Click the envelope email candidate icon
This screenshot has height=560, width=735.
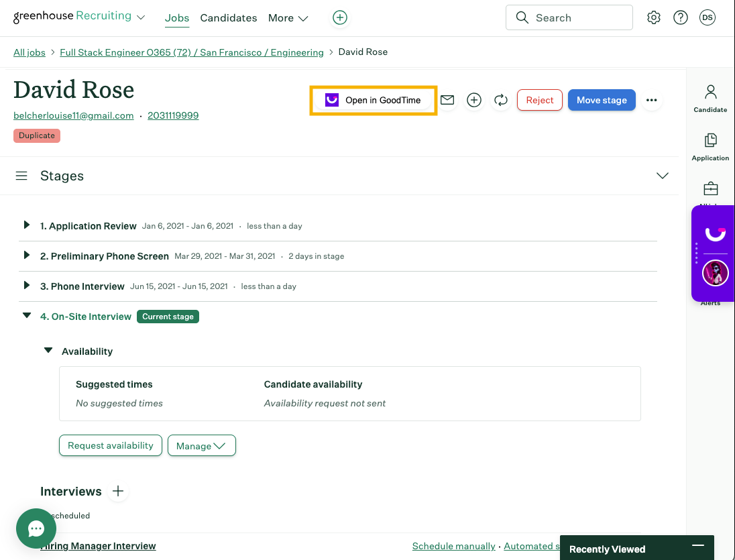447,100
